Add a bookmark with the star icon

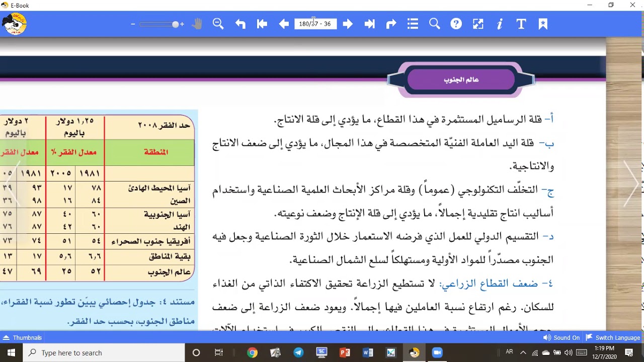tap(543, 24)
